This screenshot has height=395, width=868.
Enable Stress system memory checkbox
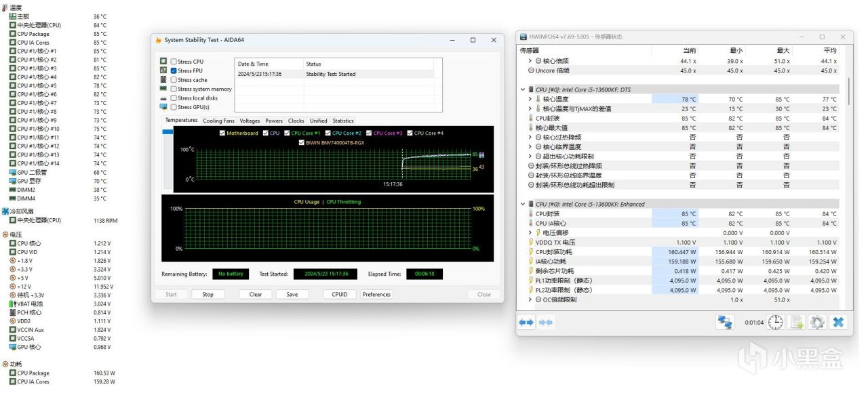pyautogui.click(x=174, y=89)
